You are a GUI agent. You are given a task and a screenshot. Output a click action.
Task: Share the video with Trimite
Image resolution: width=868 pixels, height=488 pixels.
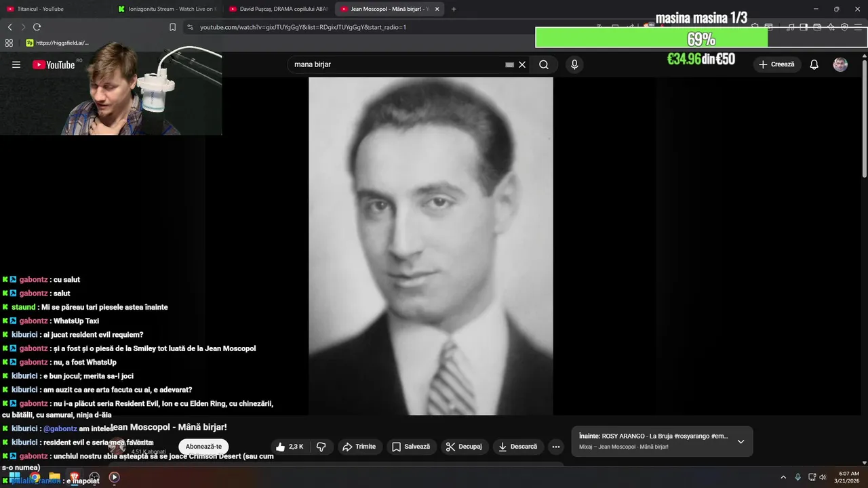point(359,447)
